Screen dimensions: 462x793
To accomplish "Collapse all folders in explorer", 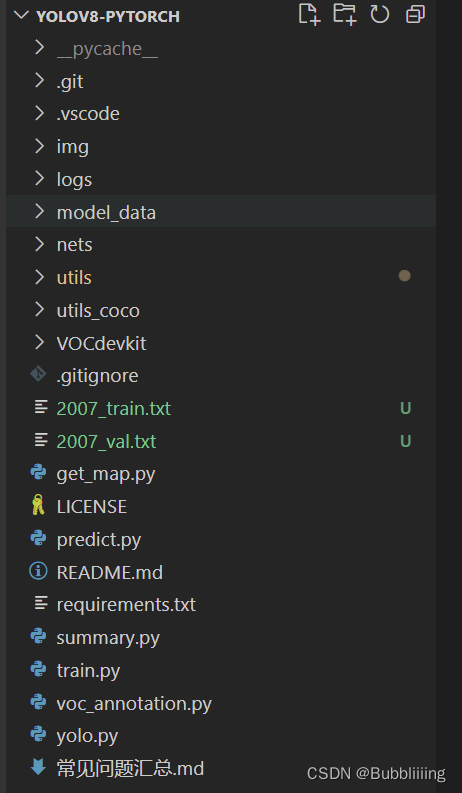I will 415,14.
